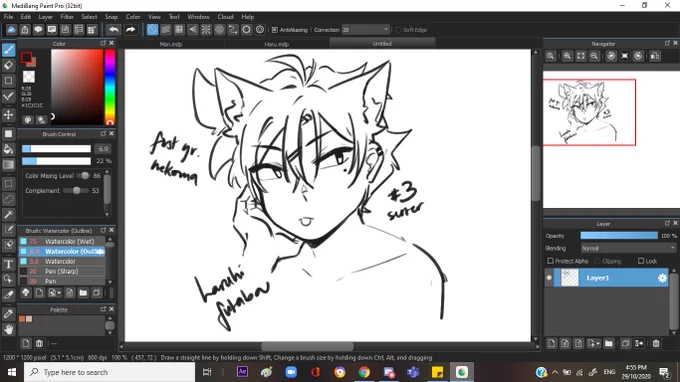Viewport: 680px width, 382px height.
Task: Select the Watercolor (Wet) brush
Action: click(x=62, y=241)
